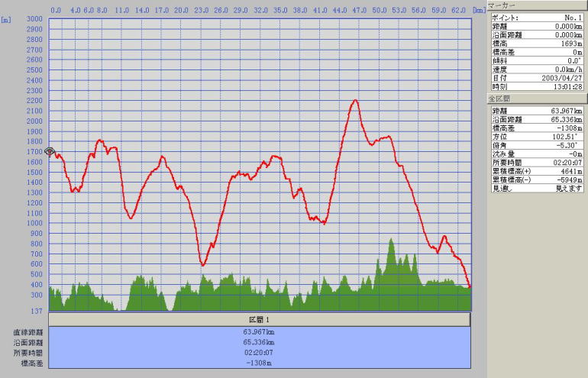Click the highest peak of the red profile

click(x=355, y=100)
